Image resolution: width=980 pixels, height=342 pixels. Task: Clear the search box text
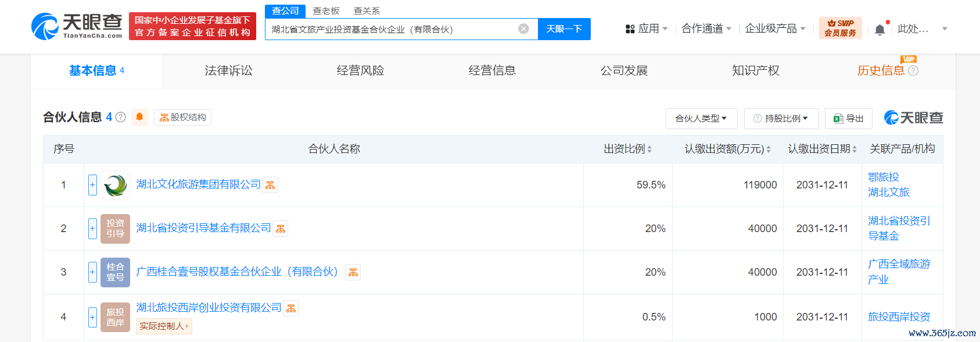523,28
